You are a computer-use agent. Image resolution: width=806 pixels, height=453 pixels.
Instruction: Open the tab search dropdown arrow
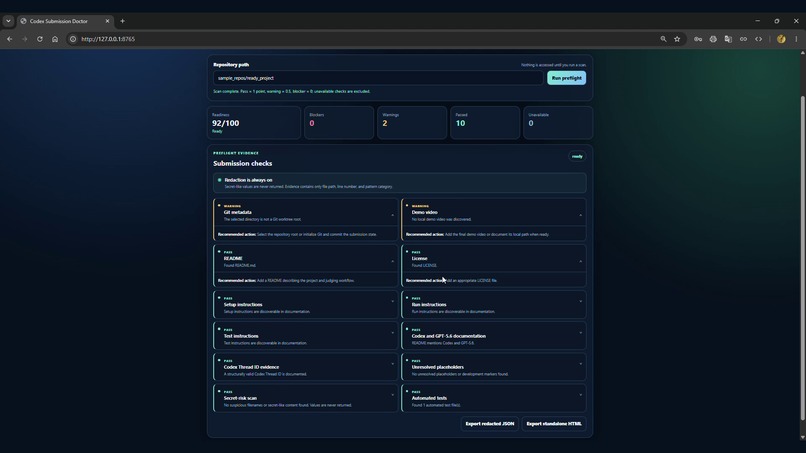pyautogui.click(x=8, y=21)
